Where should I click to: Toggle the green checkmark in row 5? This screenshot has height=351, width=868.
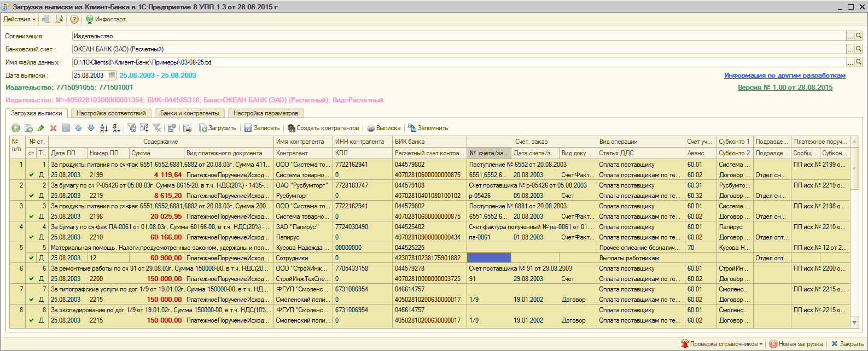tap(32, 258)
